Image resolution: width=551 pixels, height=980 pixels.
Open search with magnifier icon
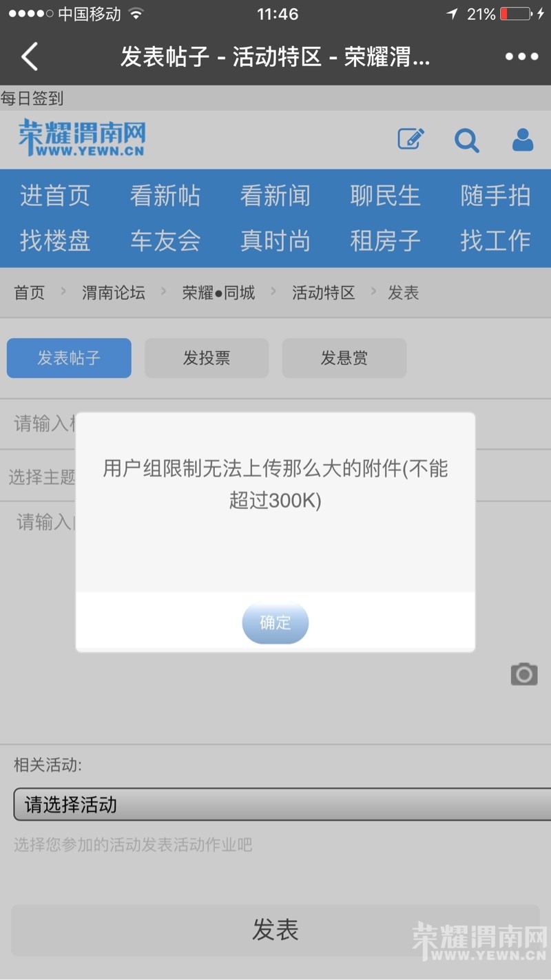point(466,140)
